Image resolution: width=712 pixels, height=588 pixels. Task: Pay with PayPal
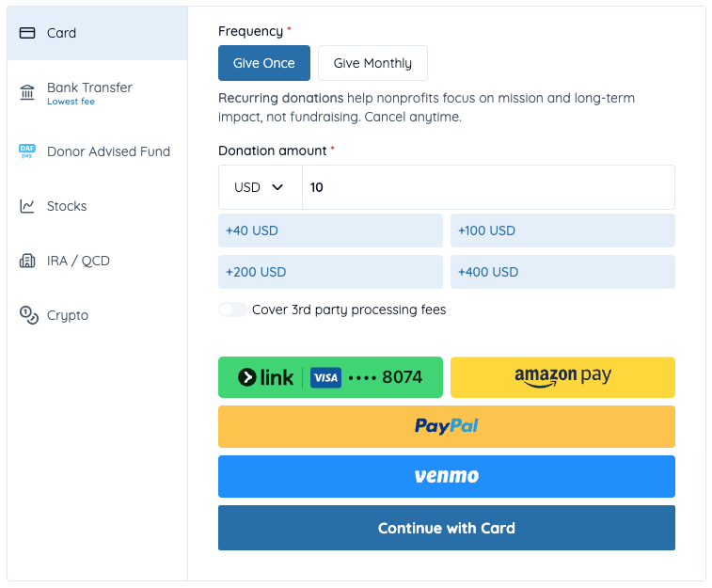coord(447,427)
